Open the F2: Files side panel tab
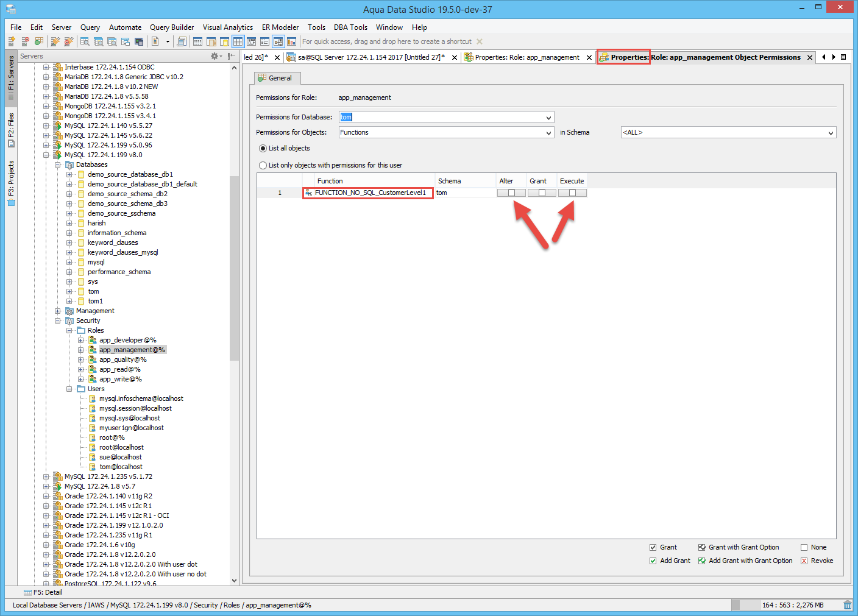Viewport: 858px width, 616px height. point(11,130)
